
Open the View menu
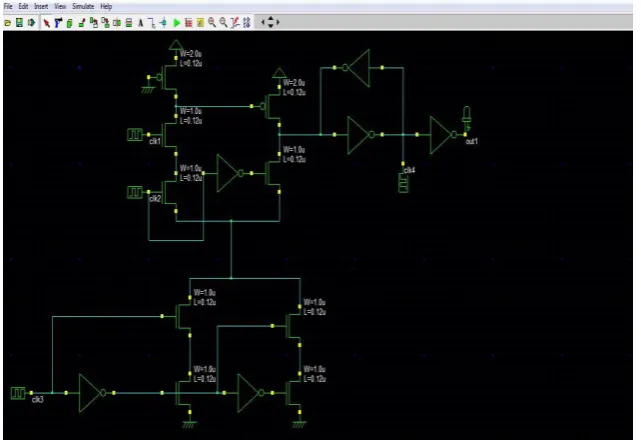(60, 7)
